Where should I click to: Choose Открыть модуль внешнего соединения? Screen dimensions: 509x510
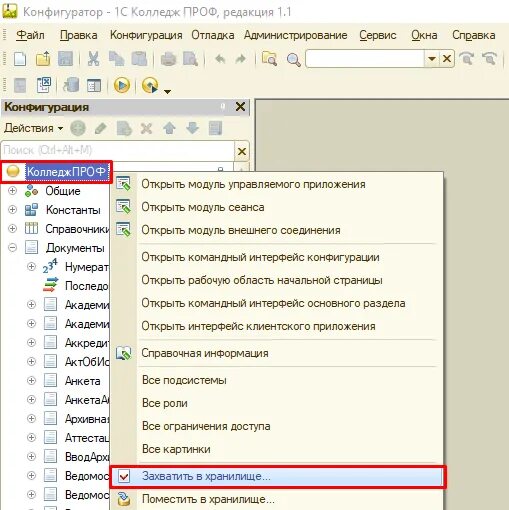click(277, 230)
